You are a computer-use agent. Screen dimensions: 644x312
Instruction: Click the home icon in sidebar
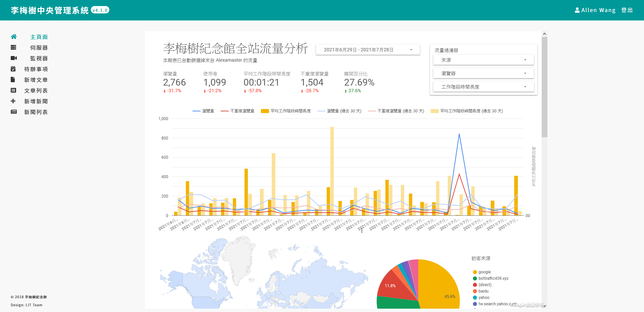point(14,37)
